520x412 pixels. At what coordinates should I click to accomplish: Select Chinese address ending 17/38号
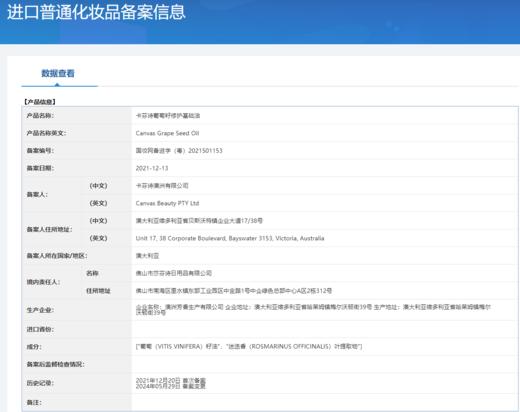[x=199, y=221]
